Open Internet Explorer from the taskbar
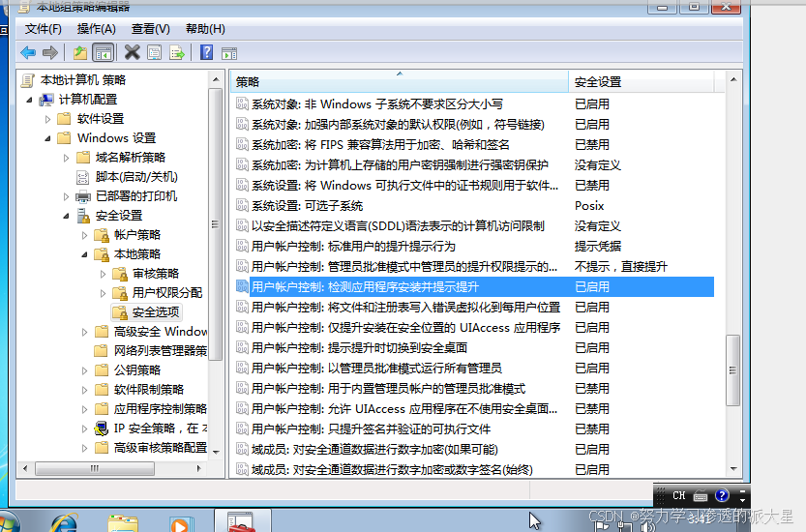The width and height of the screenshot is (806, 532). tap(64, 523)
